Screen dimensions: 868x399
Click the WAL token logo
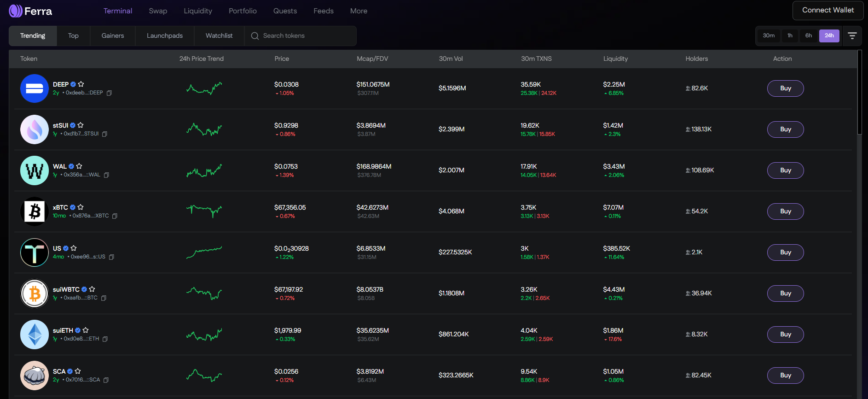pyautogui.click(x=35, y=170)
